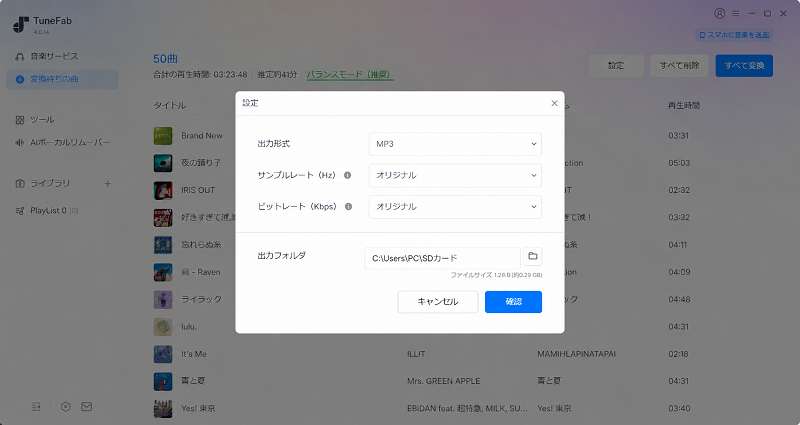
Task: Click the artist Mrs. GREEN APPLE
Action: (x=443, y=381)
